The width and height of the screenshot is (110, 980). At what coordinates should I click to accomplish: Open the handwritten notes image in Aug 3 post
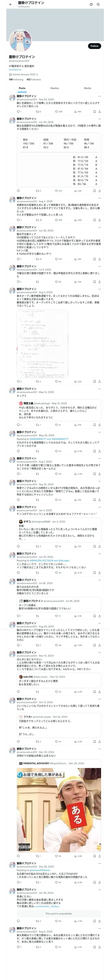pyautogui.click(x=43, y=343)
